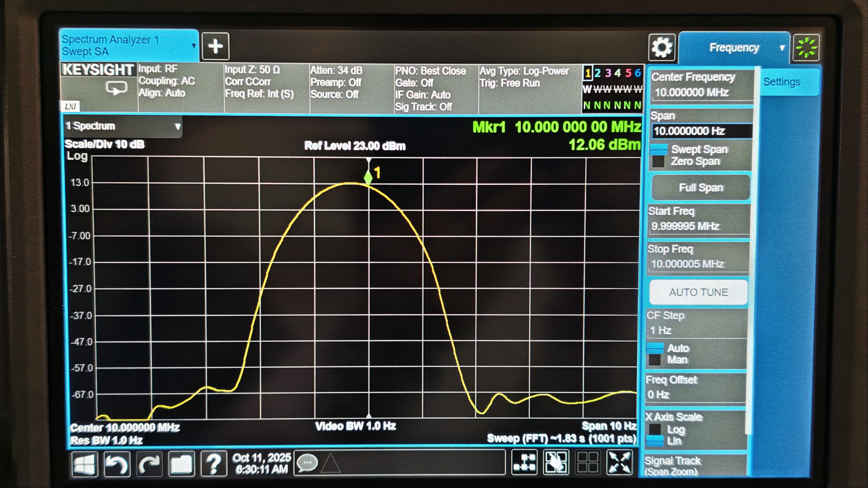Switch X Axis Scale to Log
The image size is (868, 488).
point(655,429)
